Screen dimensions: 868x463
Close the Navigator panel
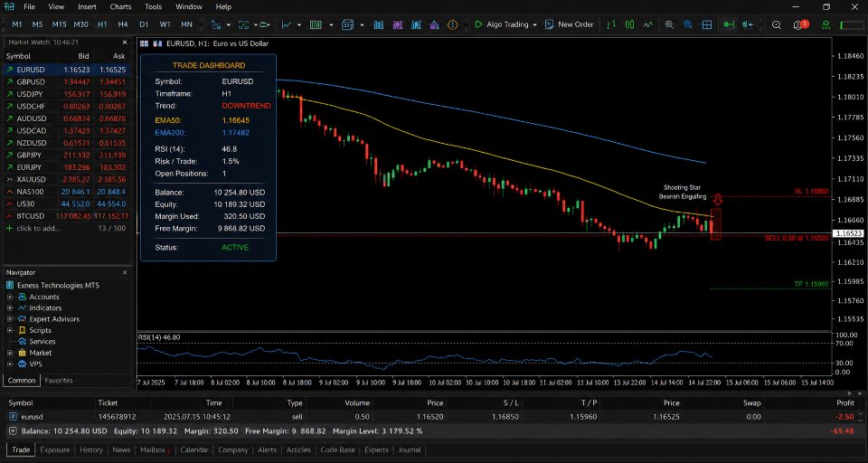point(125,272)
